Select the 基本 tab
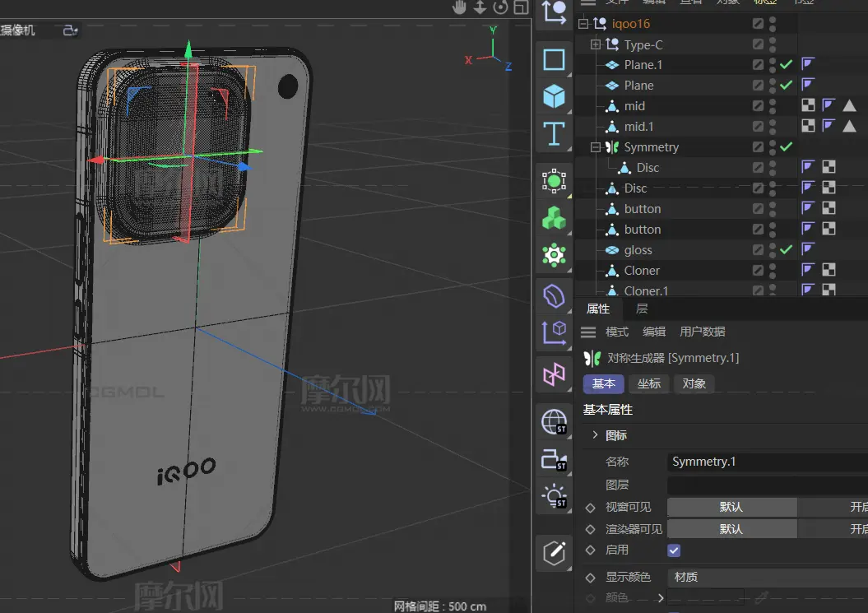The image size is (868, 613). [603, 383]
